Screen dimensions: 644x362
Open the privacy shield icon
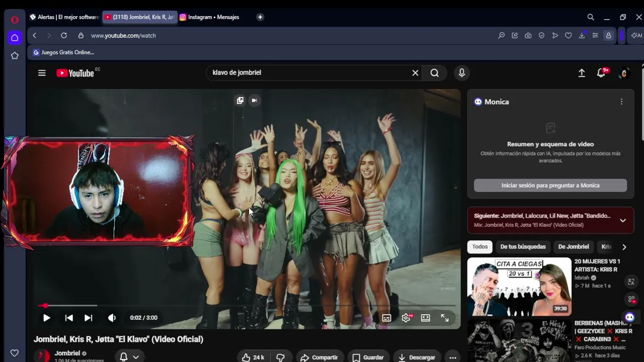pyautogui.click(x=541, y=36)
